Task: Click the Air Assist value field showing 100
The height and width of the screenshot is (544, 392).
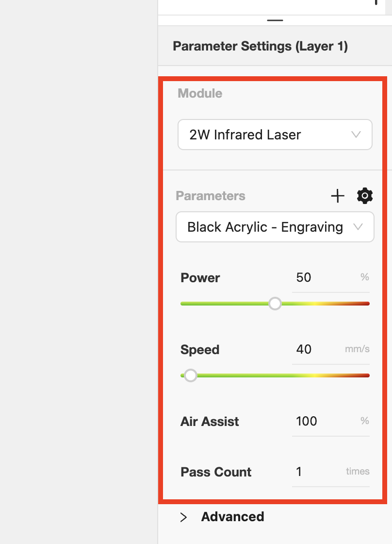Action: click(331, 422)
